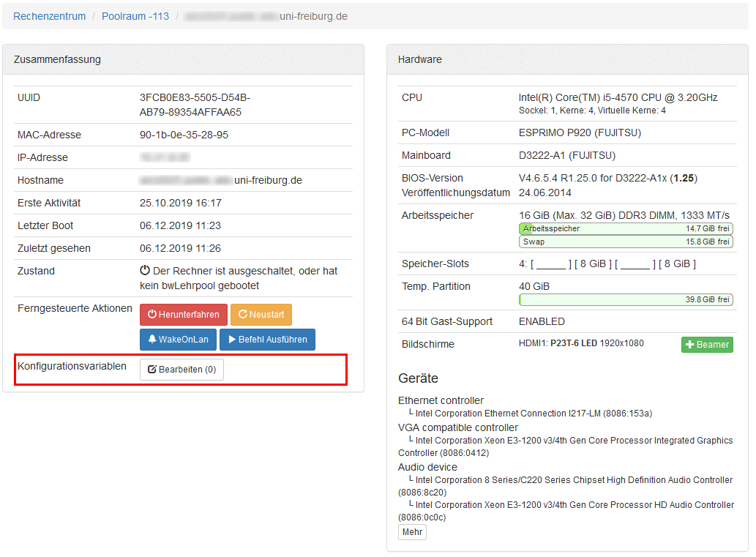Click the pencil icon on Bearbeiten (0)
Image resolution: width=756 pixels, height=557 pixels.
[152, 370]
